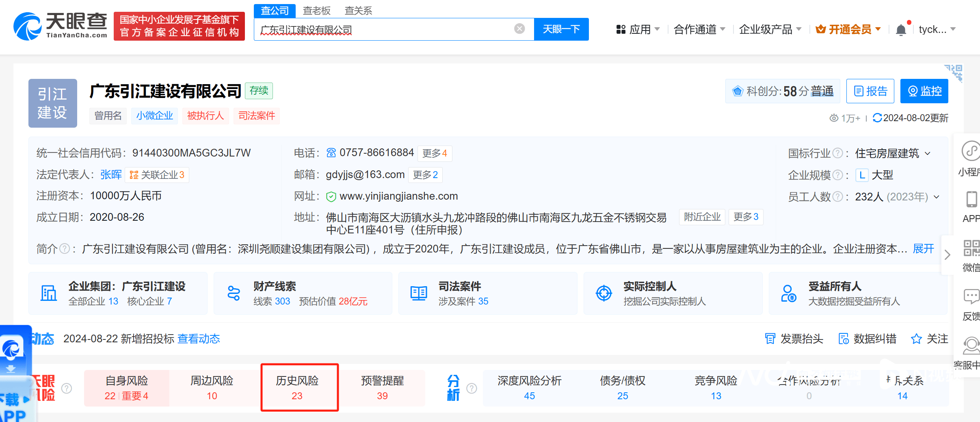The width and height of the screenshot is (980, 422).
Task: Click the 附近企业 button
Action: coord(702,217)
